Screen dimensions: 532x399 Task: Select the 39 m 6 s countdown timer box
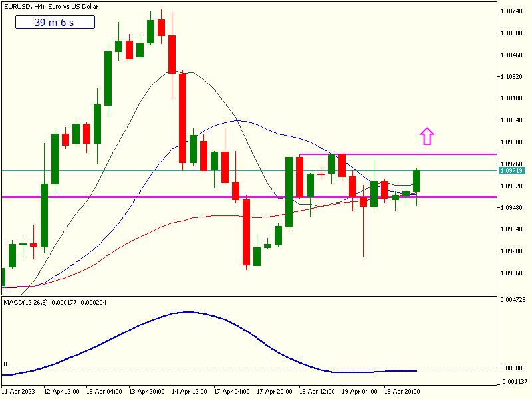tap(55, 23)
